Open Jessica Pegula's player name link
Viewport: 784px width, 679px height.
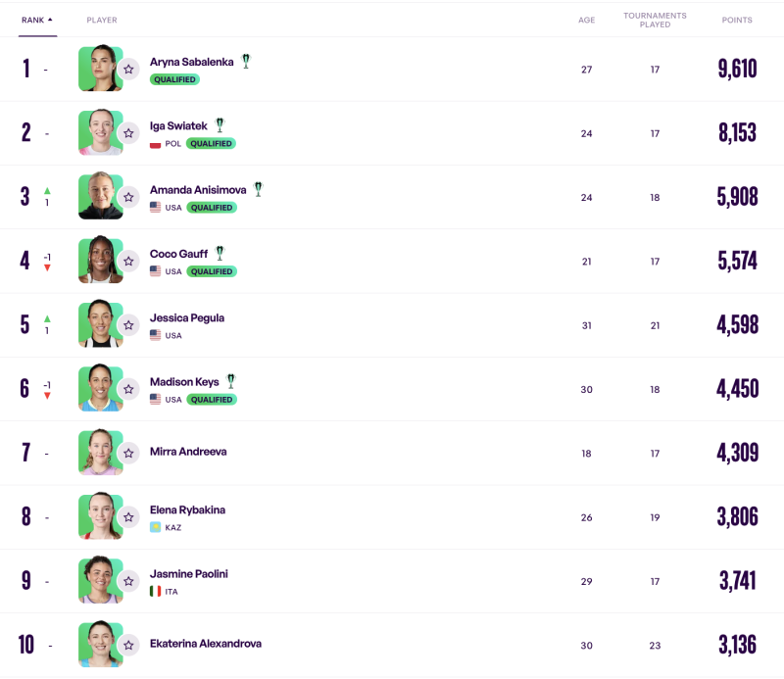(188, 317)
